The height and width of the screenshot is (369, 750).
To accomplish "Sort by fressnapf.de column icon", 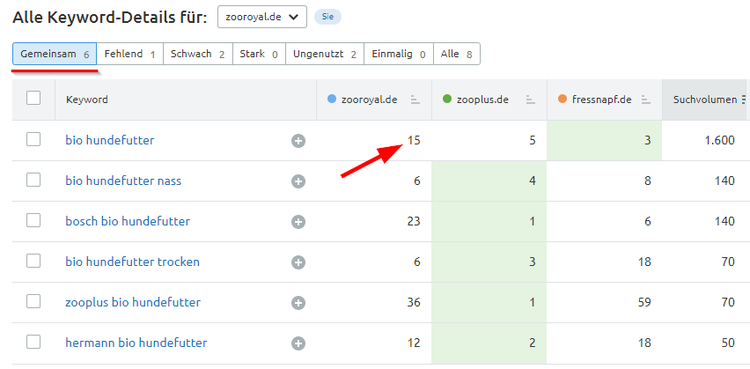I will coord(646,100).
